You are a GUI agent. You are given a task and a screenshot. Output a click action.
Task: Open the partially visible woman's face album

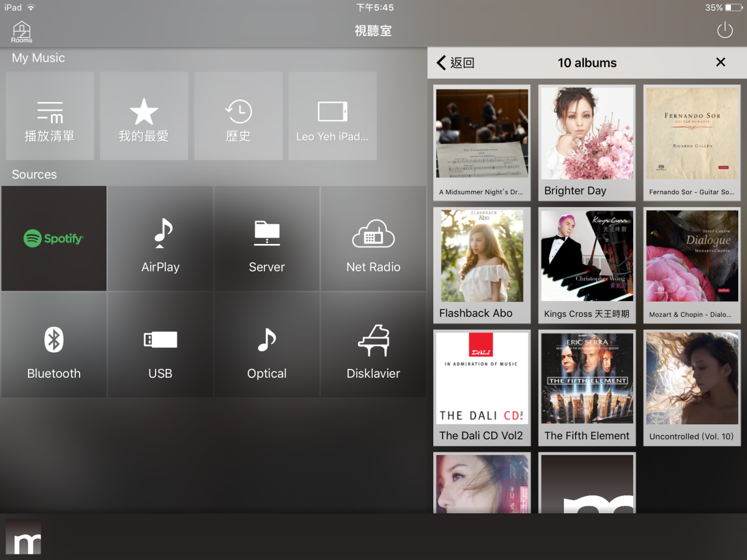482,483
